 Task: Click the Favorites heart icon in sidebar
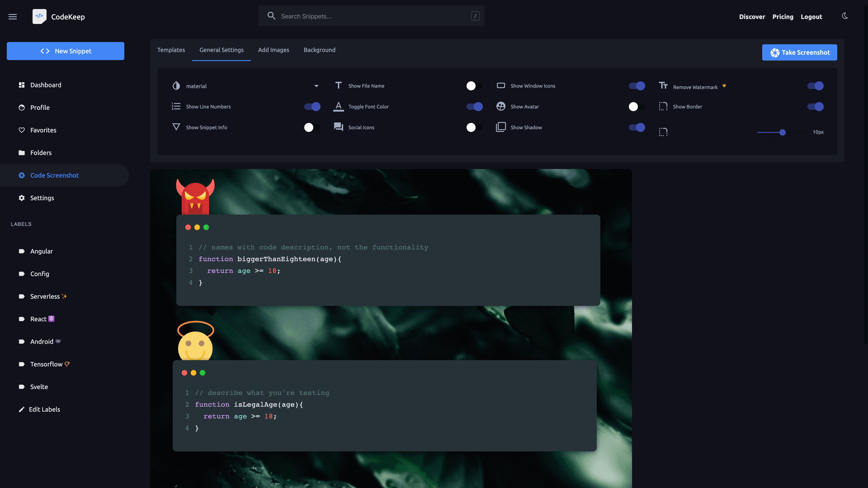[21, 130]
